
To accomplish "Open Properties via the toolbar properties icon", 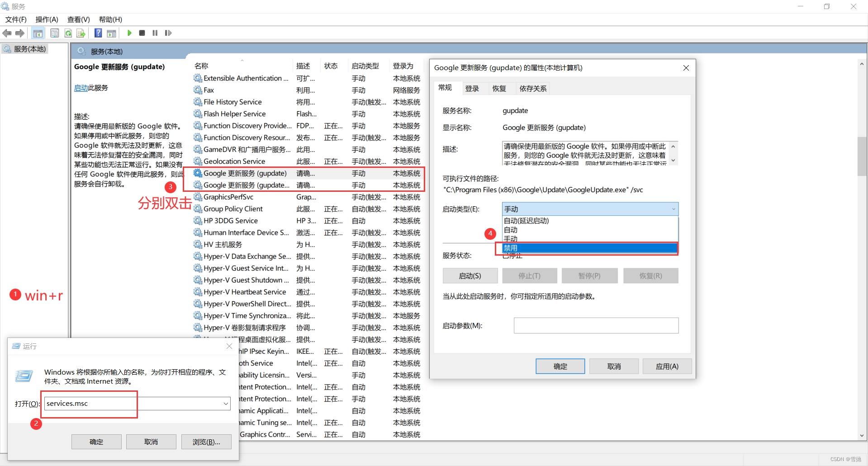I will [55, 33].
